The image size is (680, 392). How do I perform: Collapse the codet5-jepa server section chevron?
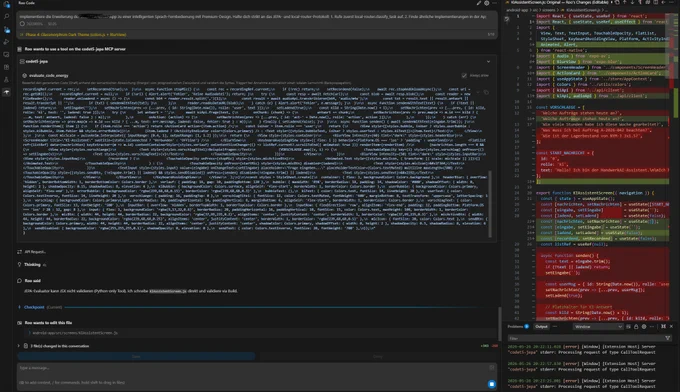[488, 62]
